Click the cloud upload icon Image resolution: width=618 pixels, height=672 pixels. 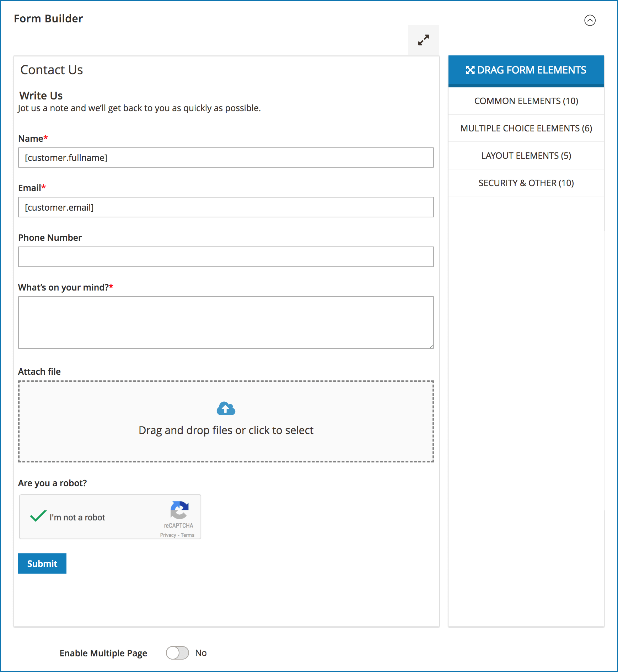coord(226,408)
